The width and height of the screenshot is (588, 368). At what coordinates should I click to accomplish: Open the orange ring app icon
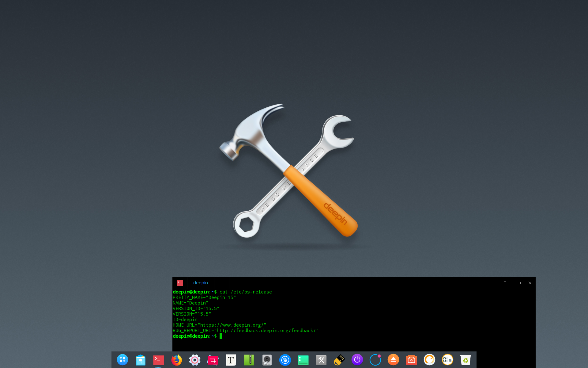coord(429,359)
